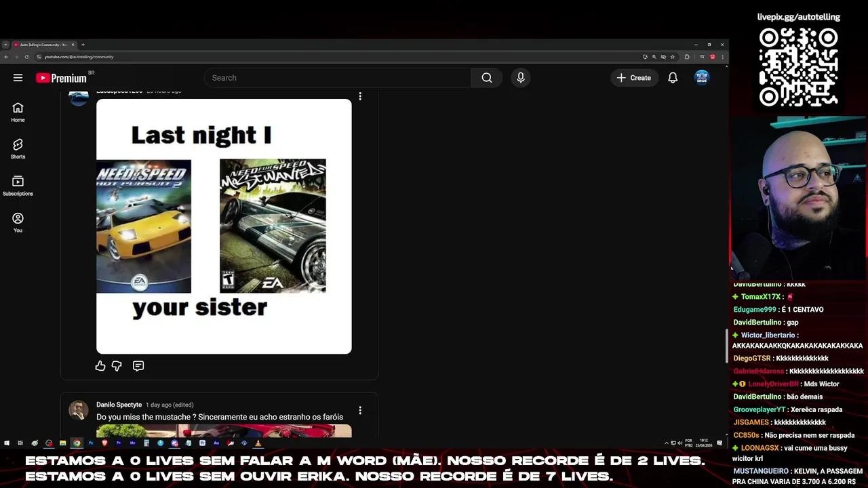Screen dimensions: 868x488
Task: Open the tab search dropdown arrow
Action: pos(5,45)
